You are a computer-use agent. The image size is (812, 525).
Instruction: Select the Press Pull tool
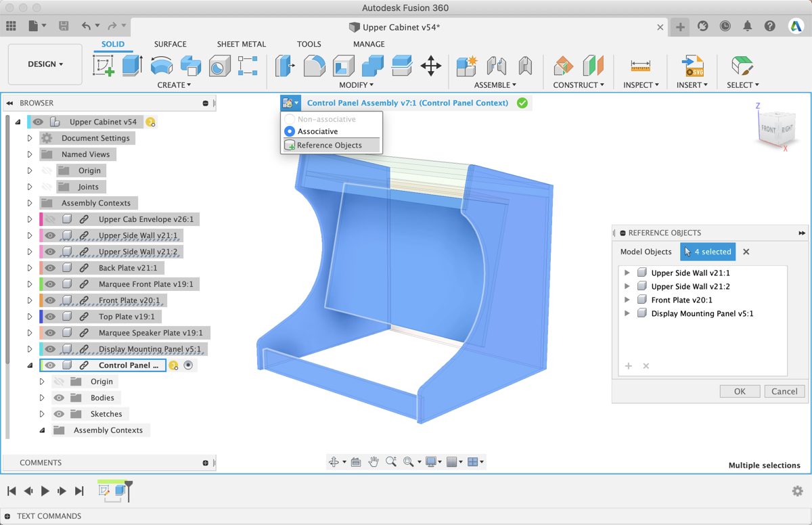tap(284, 66)
